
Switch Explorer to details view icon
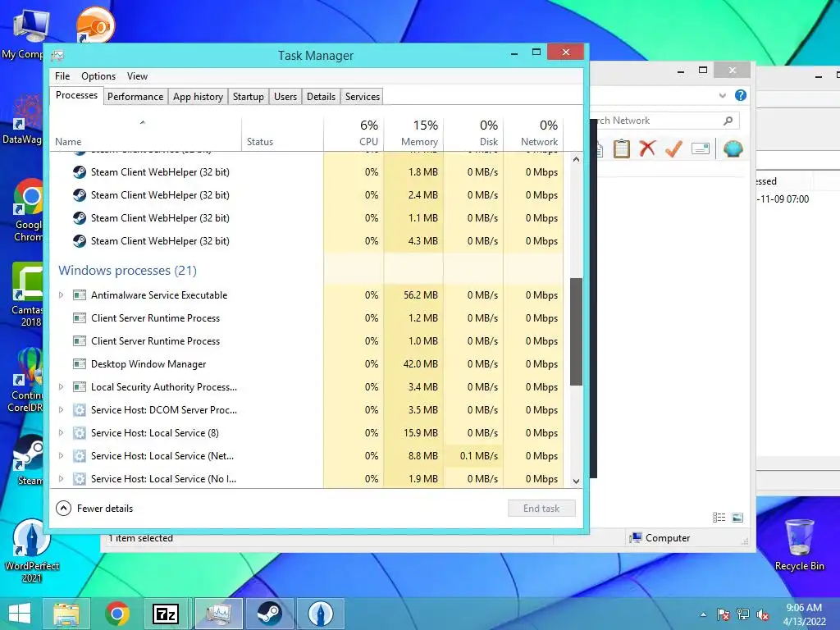click(719, 518)
